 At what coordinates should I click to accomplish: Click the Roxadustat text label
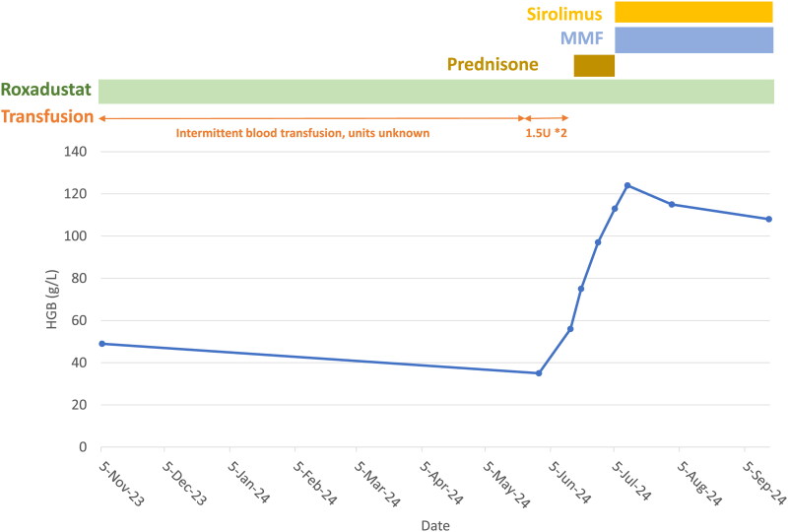click(x=46, y=91)
